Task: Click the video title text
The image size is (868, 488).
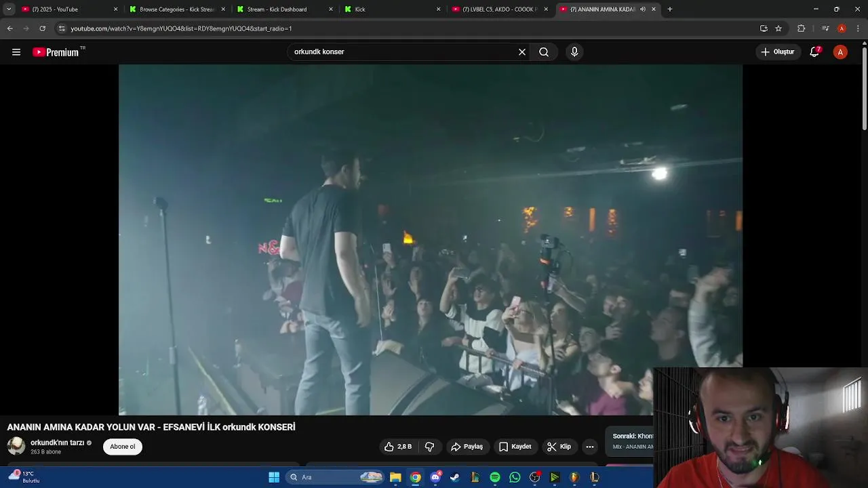Action: tap(151, 427)
